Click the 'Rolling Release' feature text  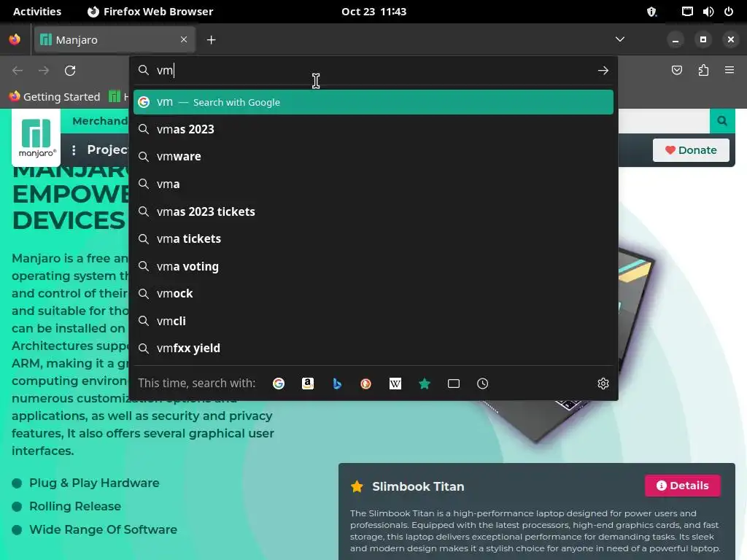pyautogui.click(x=75, y=506)
